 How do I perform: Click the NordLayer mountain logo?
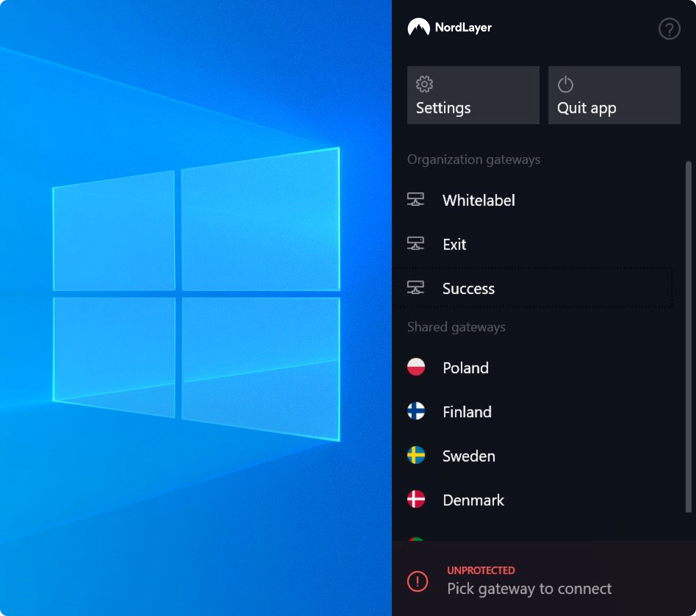click(x=418, y=27)
